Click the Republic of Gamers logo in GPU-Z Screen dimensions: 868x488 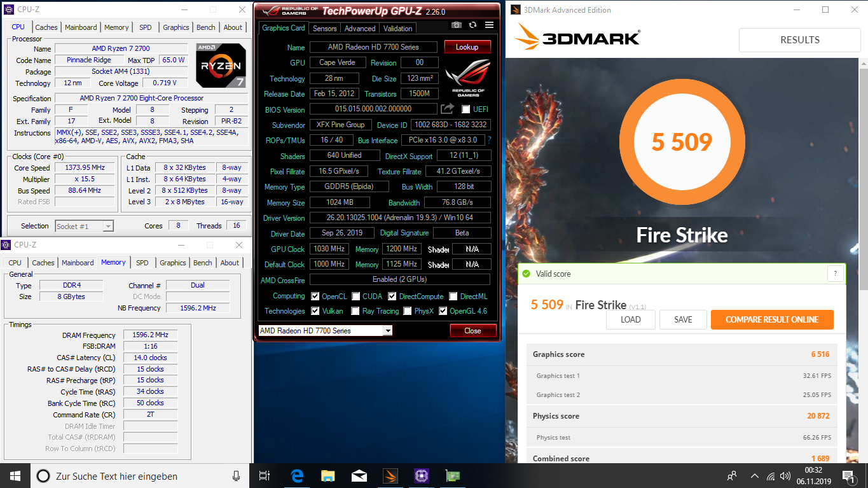467,79
